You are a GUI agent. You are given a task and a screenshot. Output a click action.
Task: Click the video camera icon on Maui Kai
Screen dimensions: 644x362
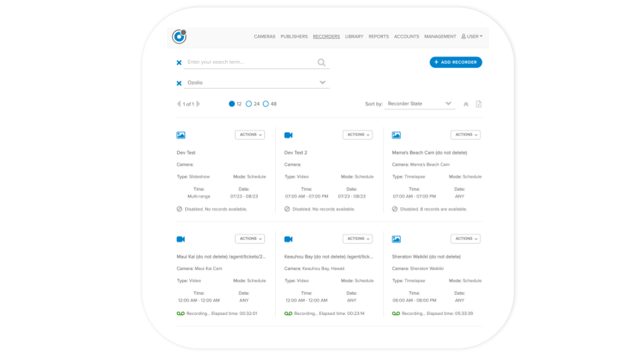coord(180,239)
